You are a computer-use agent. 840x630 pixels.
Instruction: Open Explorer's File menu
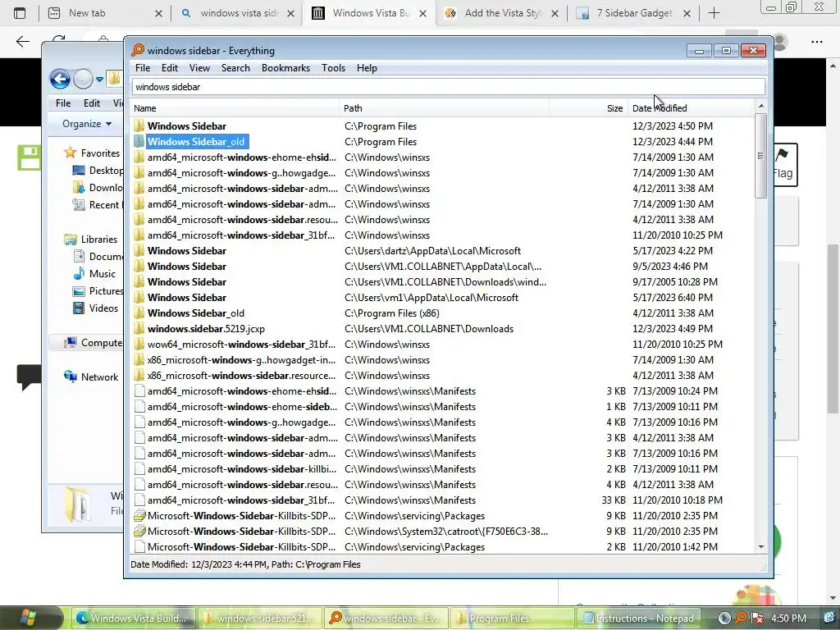coord(63,103)
